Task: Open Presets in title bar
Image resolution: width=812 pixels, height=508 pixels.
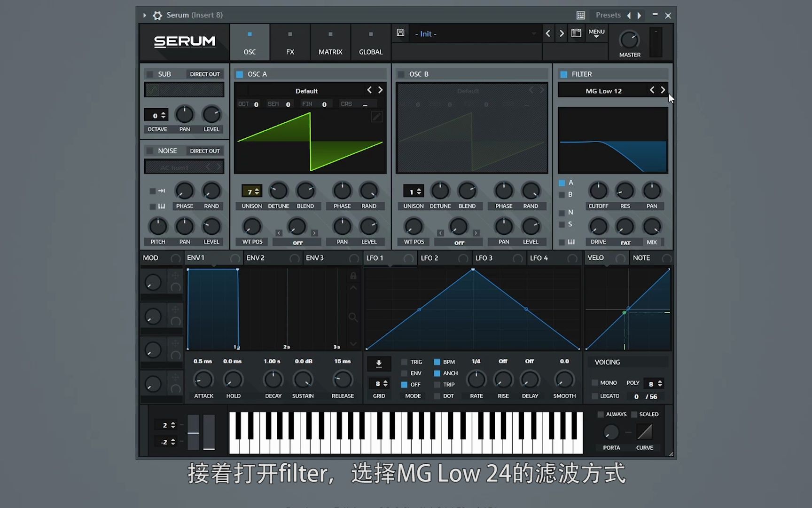Action: point(608,15)
